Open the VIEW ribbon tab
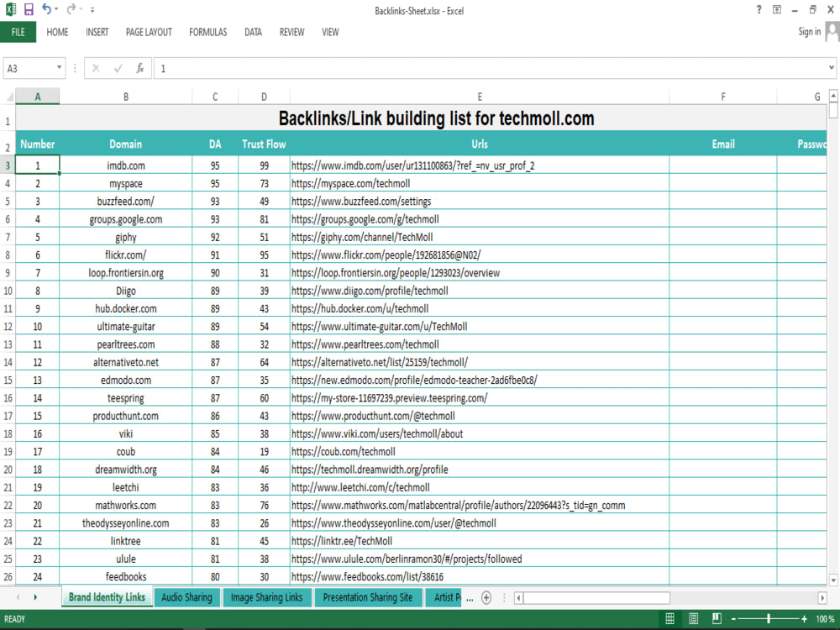Screen dimensions: 840x630 (330, 32)
